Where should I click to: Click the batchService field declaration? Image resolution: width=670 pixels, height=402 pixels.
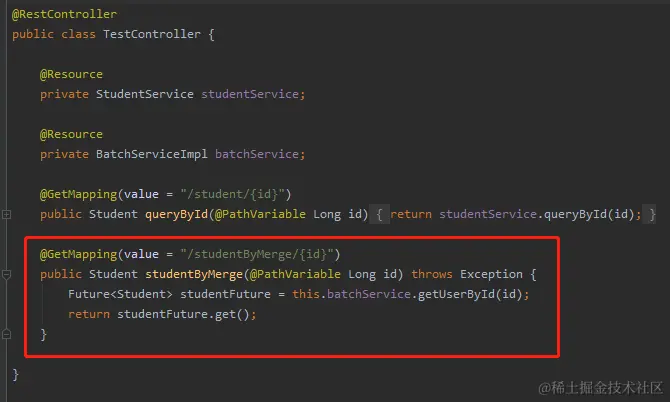click(257, 154)
